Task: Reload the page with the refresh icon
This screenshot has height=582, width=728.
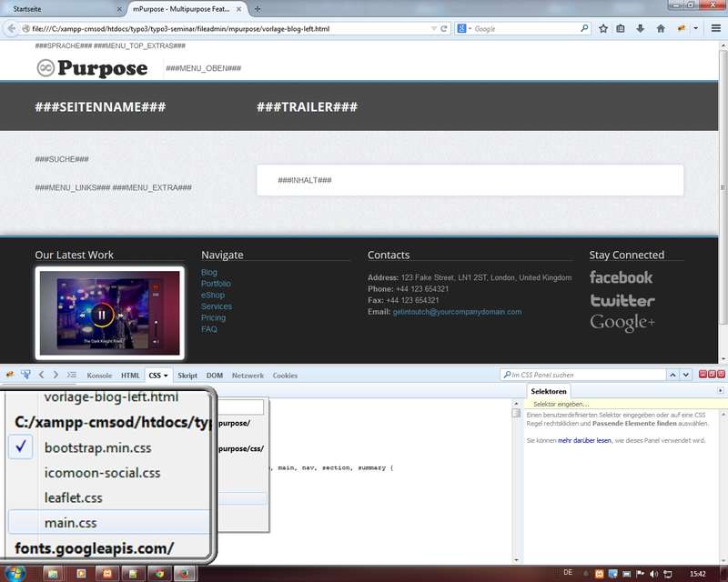Action: pos(444,28)
